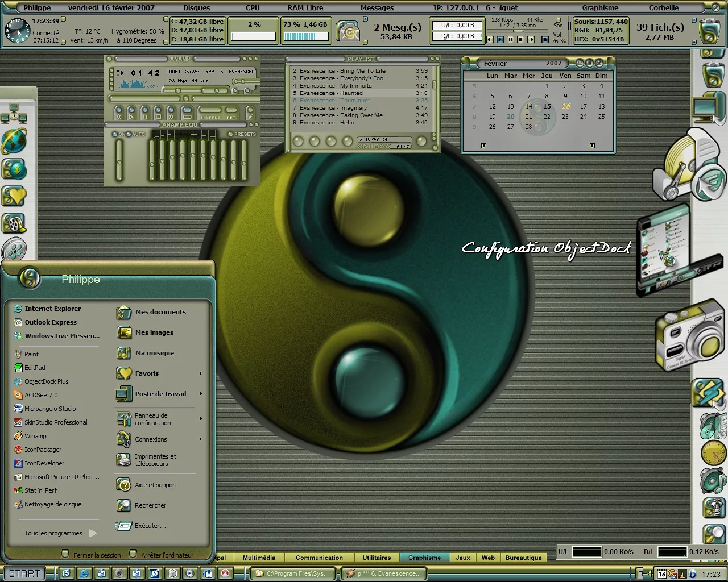Open the network computers icon in the left dock
Viewport: 728px width, 582px height.
[x=14, y=113]
